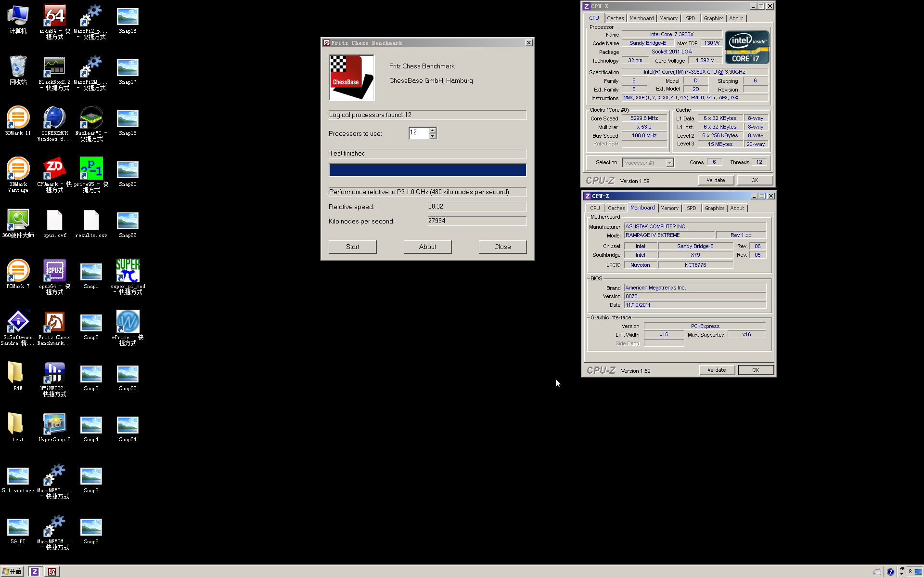924x578 pixels.
Task: Open the MaxxPi2 shortcut next to aida64
Action: (91, 22)
